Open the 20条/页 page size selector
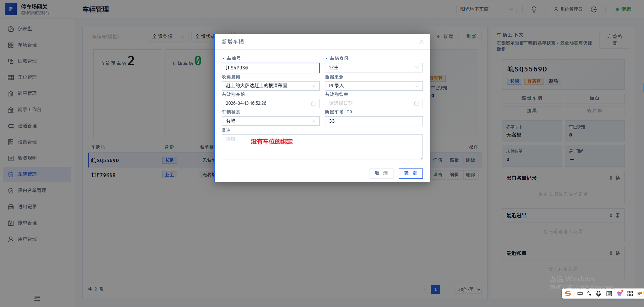Image resolution: width=644 pixels, height=307 pixels. click(x=468, y=289)
